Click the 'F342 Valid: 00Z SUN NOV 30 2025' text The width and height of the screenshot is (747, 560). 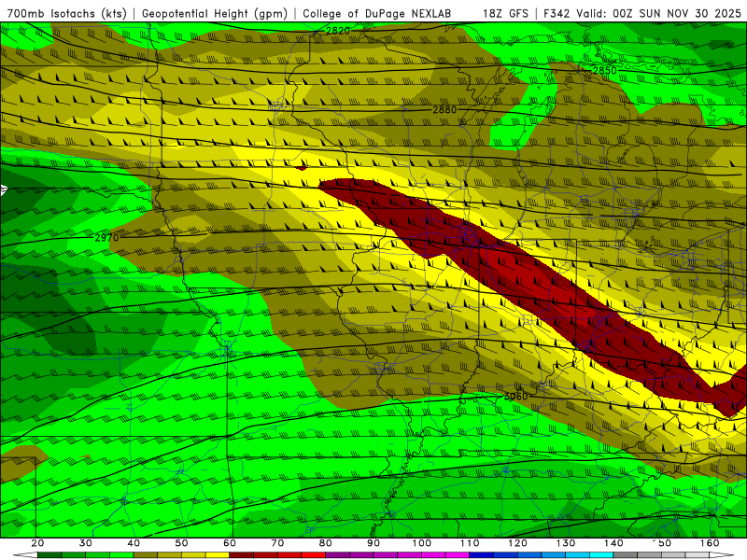[642, 14]
